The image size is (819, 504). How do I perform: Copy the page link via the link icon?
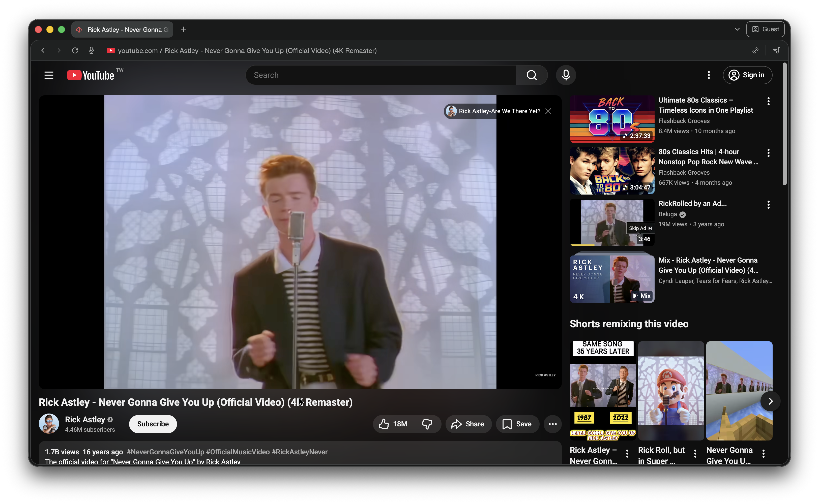coord(755,50)
